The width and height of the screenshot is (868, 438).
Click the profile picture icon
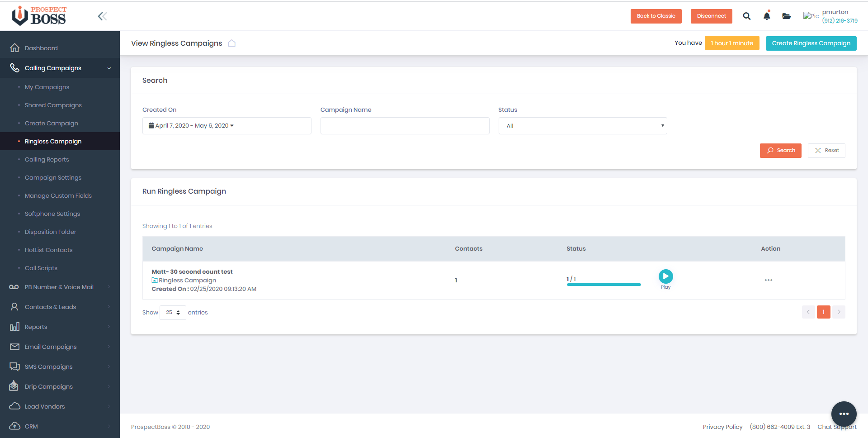tap(811, 16)
